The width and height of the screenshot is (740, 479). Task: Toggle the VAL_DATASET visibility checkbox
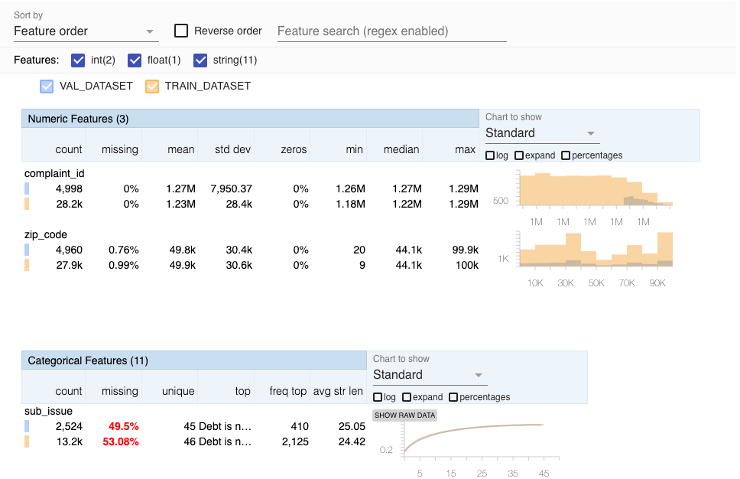(47, 86)
